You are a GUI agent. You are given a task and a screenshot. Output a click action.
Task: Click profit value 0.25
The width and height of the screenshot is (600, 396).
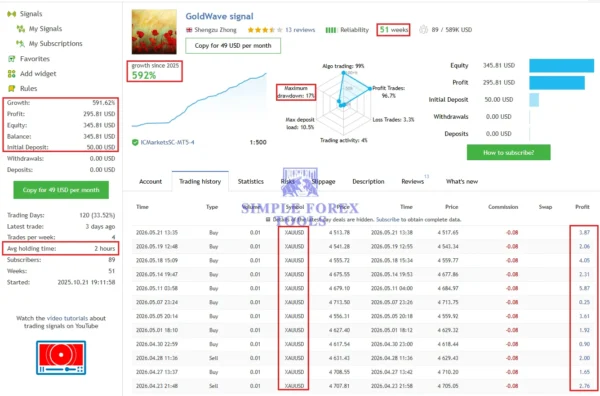(584, 302)
